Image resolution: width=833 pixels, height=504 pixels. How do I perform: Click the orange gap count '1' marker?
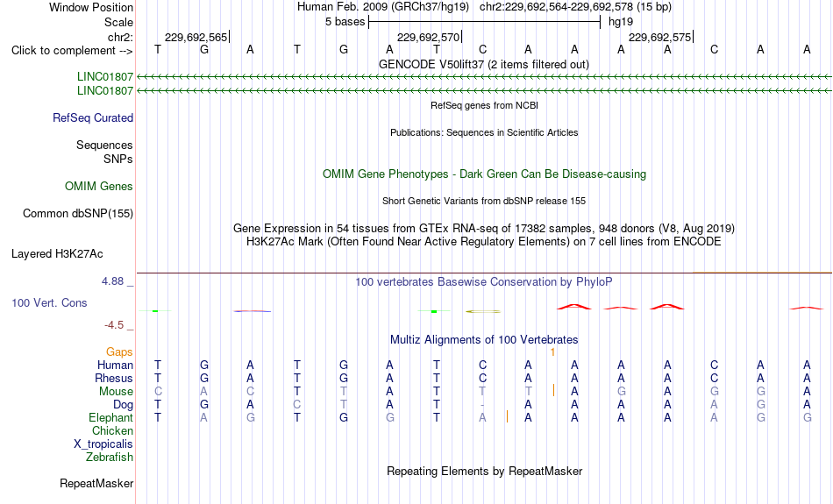[x=553, y=352]
